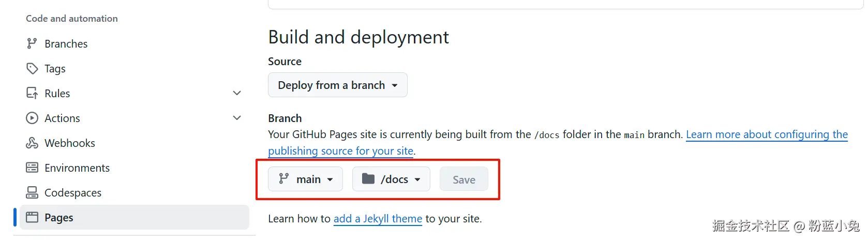The image size is (868, 241).
Task: Follow the add a Jekyll theme link
Action: (378, 219)
